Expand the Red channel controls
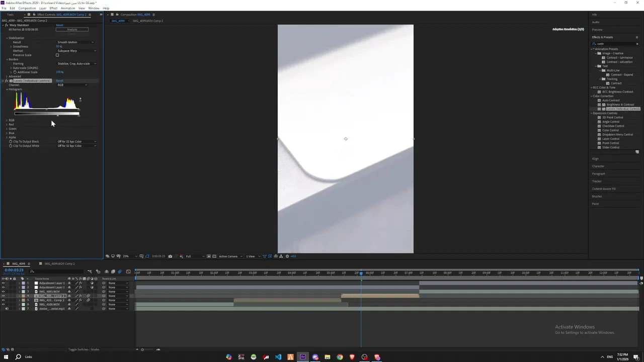Image resolution: width=644 pixels, height=362 pixels. [7, 124]
